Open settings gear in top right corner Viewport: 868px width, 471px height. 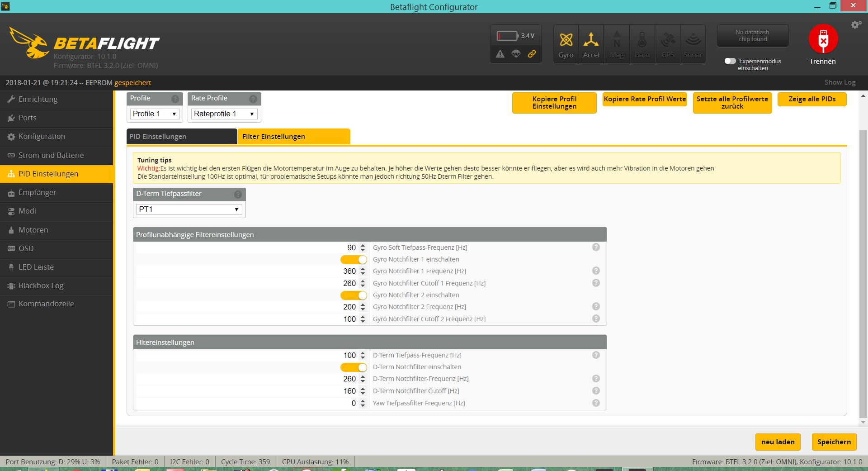(856, 25)
